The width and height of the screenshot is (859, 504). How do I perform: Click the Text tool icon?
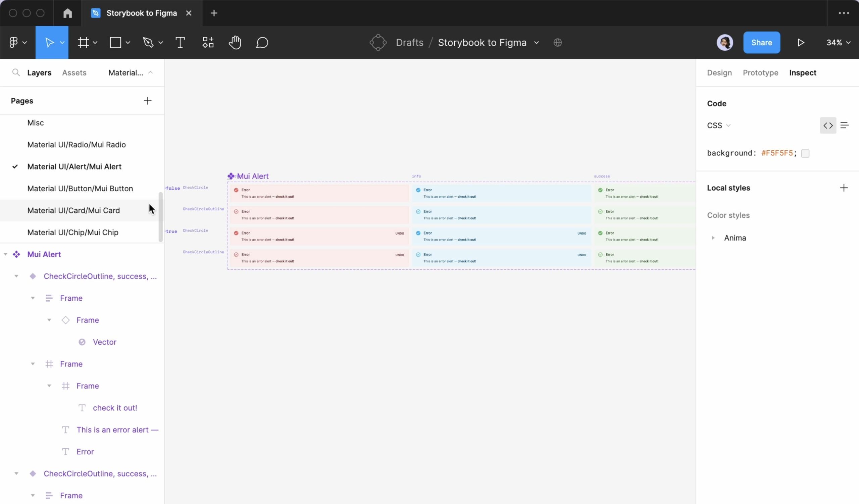[x=180, y=42]
